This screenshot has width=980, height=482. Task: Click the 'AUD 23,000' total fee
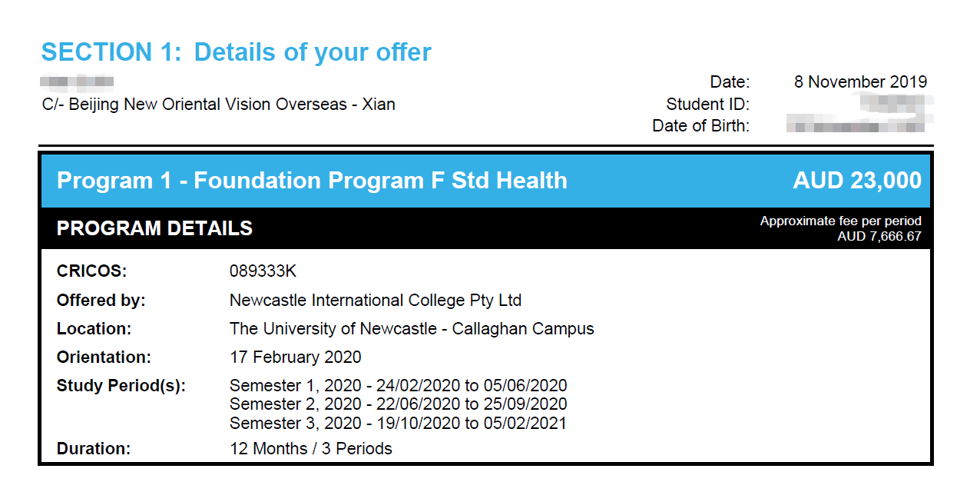tap(857, 181)
